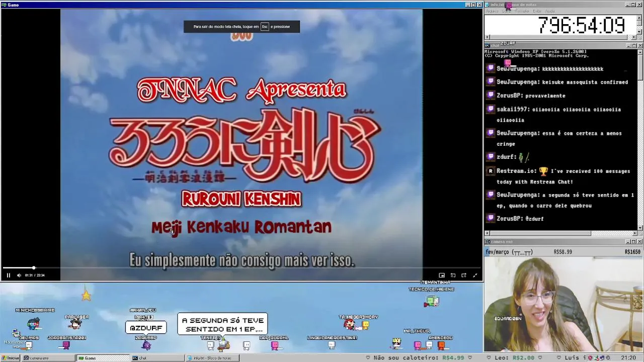Exit fullscreen using the player's expand icon
Image resolution: width=644 pixels, height=362 pixels.
[475, 275]
